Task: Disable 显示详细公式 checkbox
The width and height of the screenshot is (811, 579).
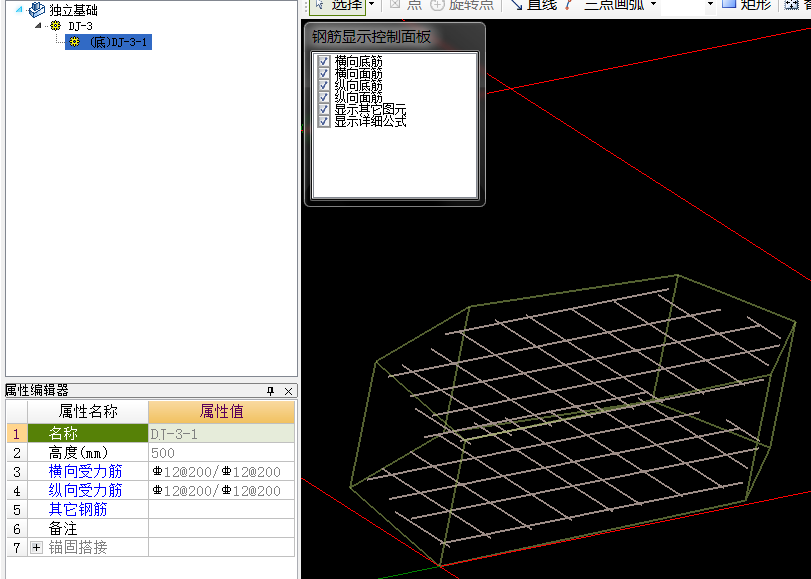Action: [x=323, y=121]
